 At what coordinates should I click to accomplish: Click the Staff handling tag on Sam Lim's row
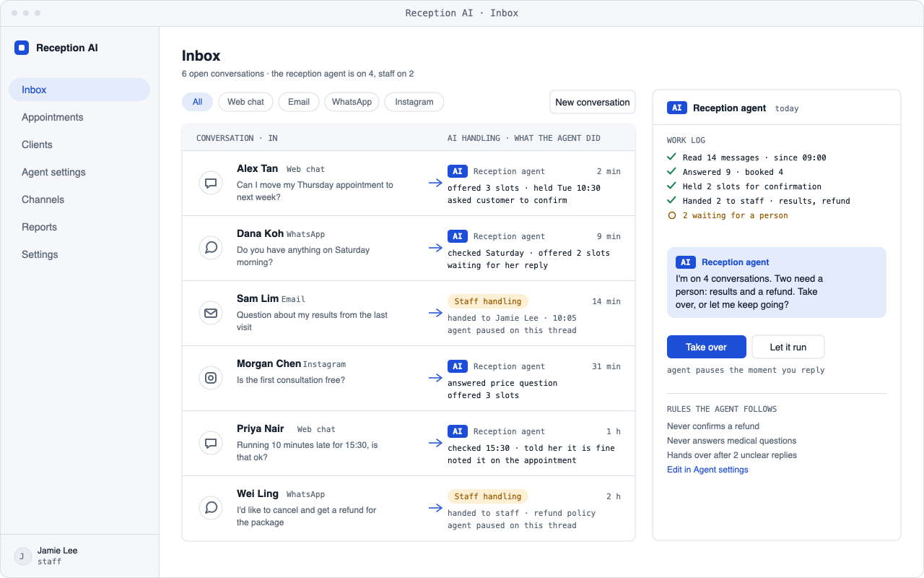[x=488, y=301]
